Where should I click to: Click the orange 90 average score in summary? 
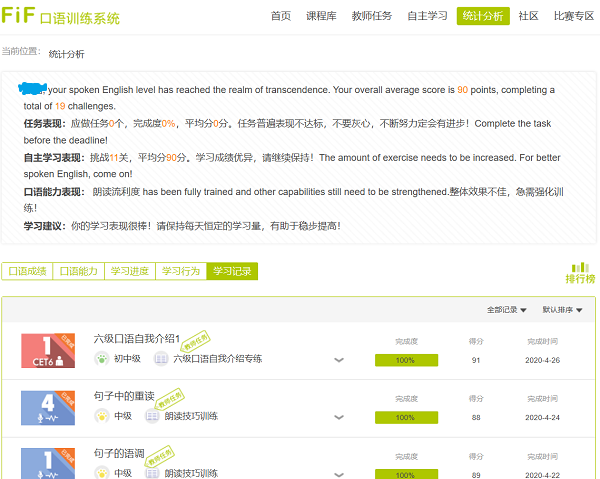point(462,90)
